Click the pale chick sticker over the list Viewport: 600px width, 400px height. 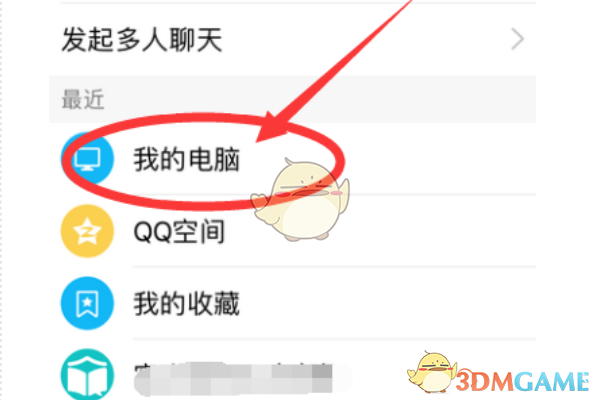pos(301,200)
